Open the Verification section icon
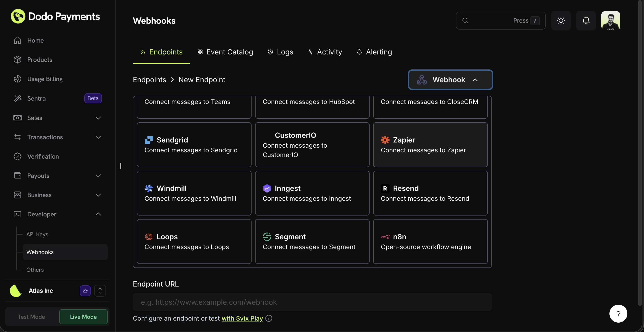The image size is (644, 332). pos(17,156)
